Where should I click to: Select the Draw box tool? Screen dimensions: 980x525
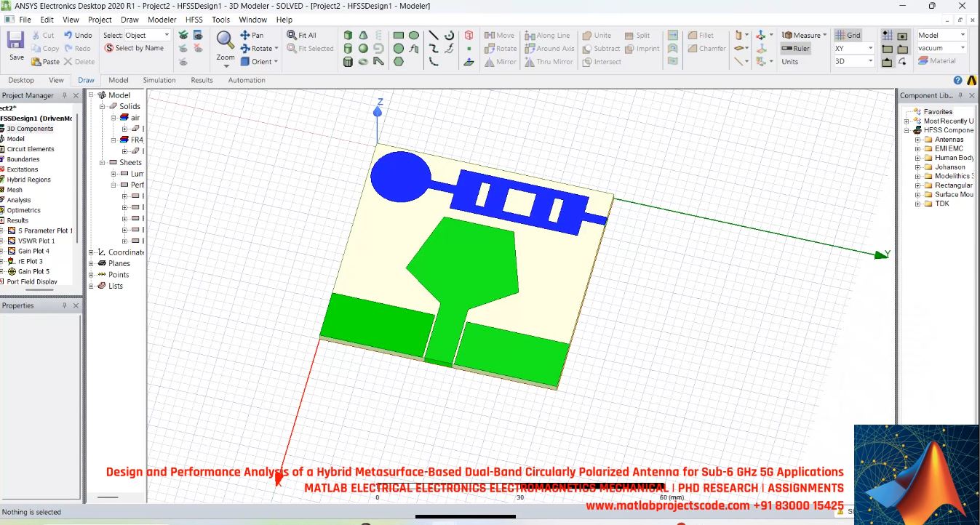(x=348, y=35)
